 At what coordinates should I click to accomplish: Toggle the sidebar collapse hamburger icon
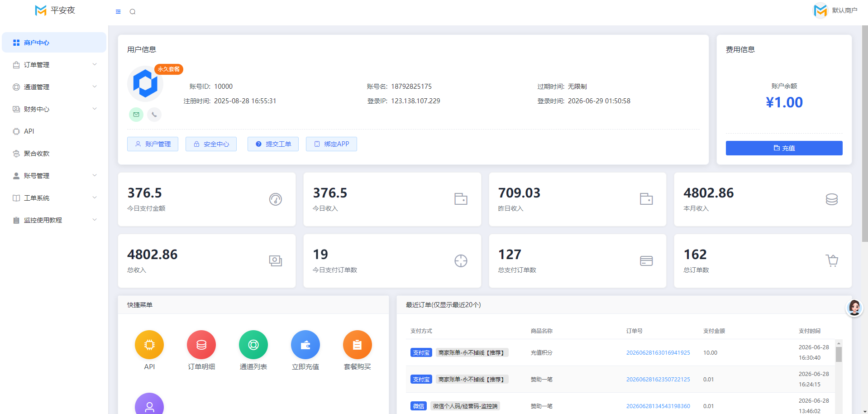pyautogui.click(x=118, y=12)
